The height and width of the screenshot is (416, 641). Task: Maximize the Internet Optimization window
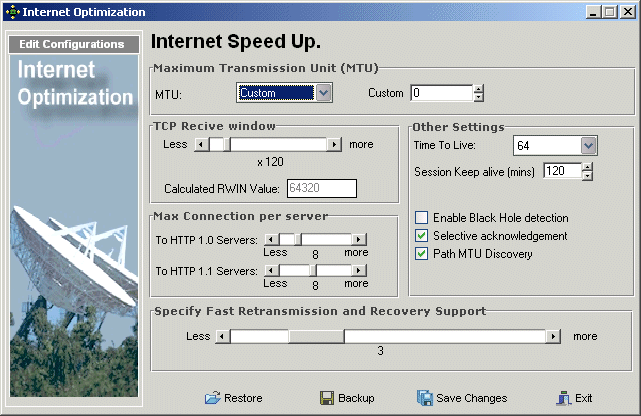pos(610,12)
